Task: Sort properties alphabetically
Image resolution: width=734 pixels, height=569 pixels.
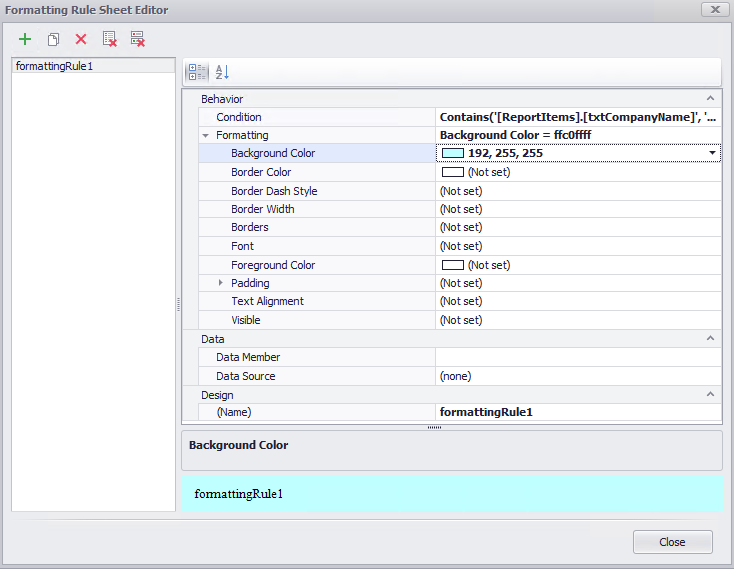Action: coord(222,72)
